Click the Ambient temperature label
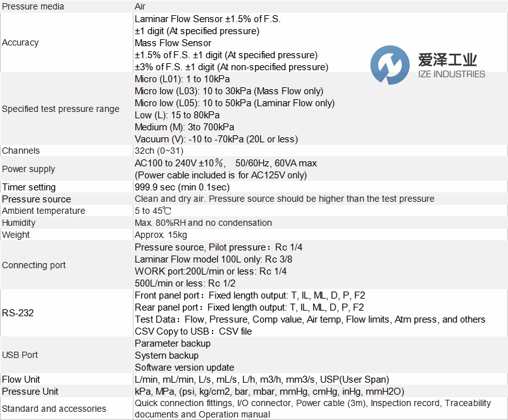The height and width of the screenshot is (420, 508). pos(44,211)
